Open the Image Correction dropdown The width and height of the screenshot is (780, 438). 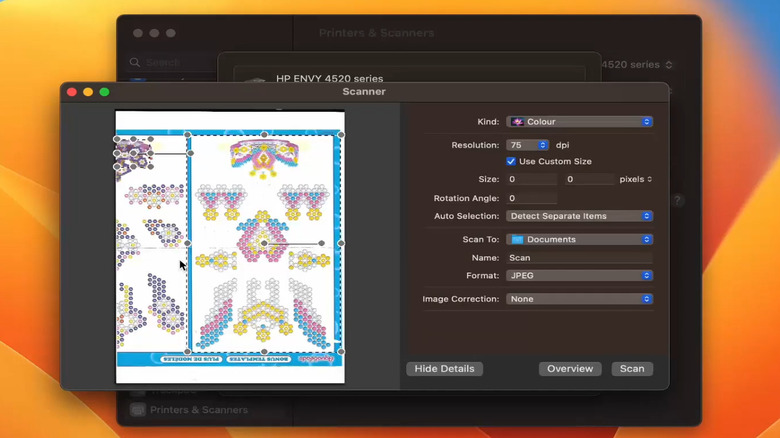tap(579, 299)
